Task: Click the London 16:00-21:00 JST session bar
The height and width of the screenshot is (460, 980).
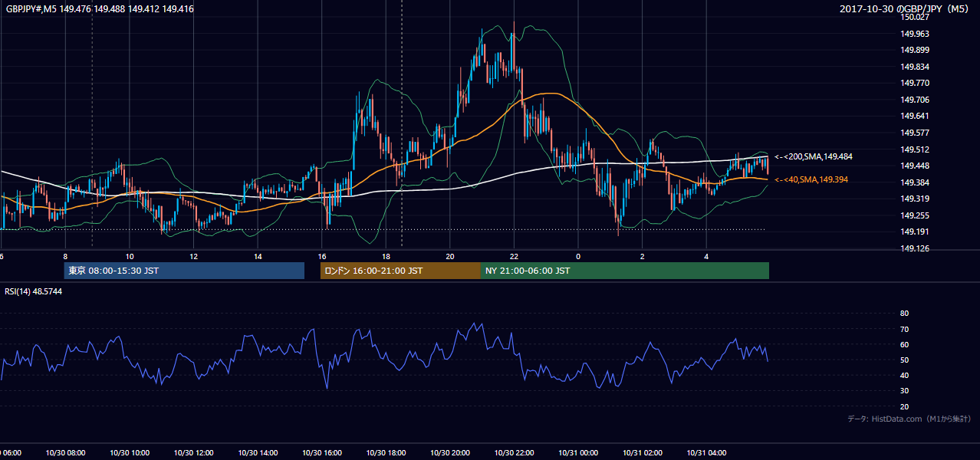Action: click(x=400, y=271)
